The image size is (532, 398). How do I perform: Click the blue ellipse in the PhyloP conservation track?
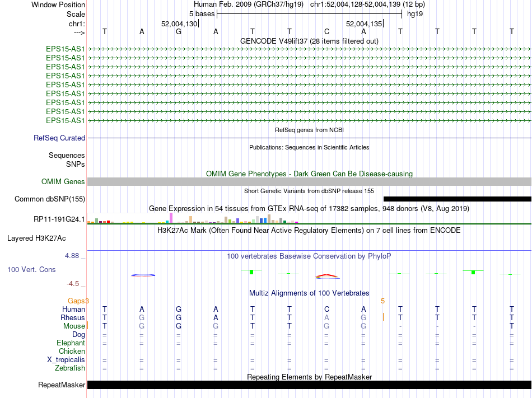point(143,275)
